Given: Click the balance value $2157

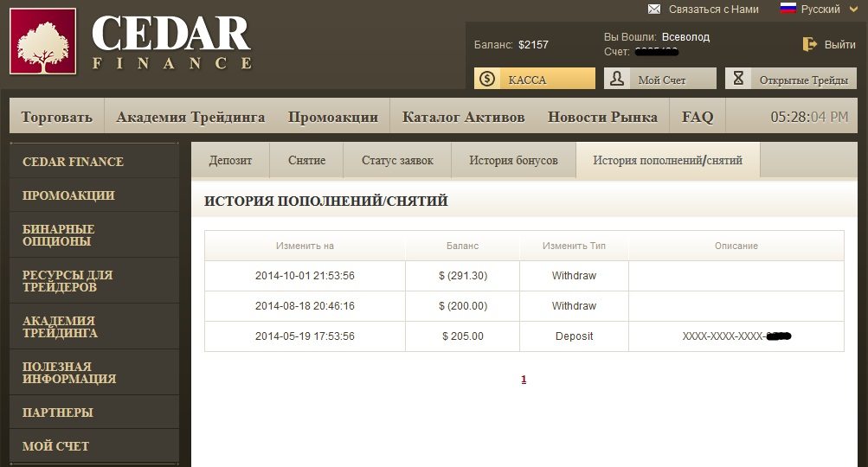Looking at the screenshot, I should click(533, 45).
